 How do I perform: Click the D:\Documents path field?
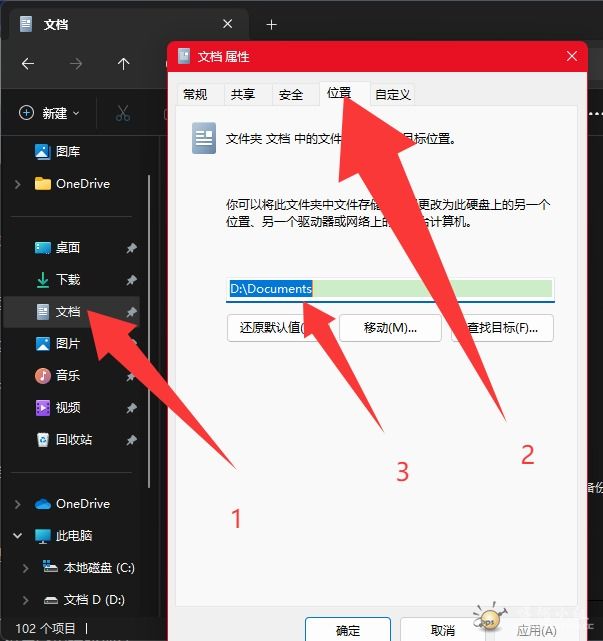[x=390, y=289]
